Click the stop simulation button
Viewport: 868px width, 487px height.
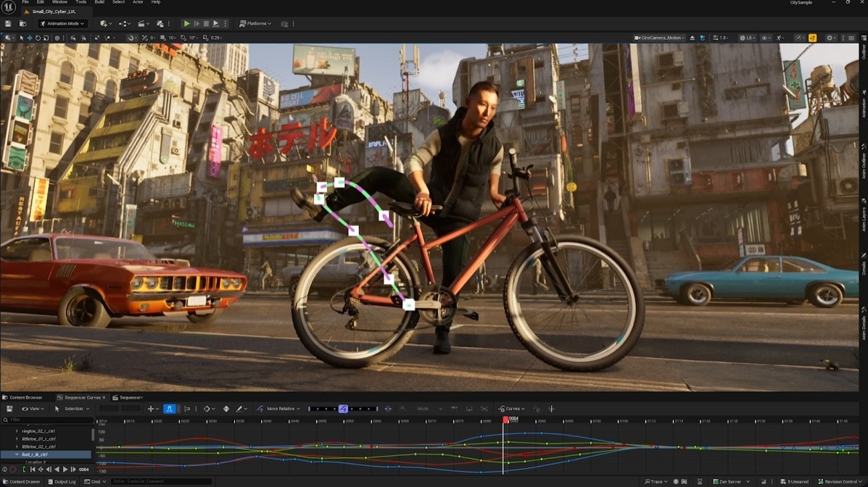click(206, 23)
